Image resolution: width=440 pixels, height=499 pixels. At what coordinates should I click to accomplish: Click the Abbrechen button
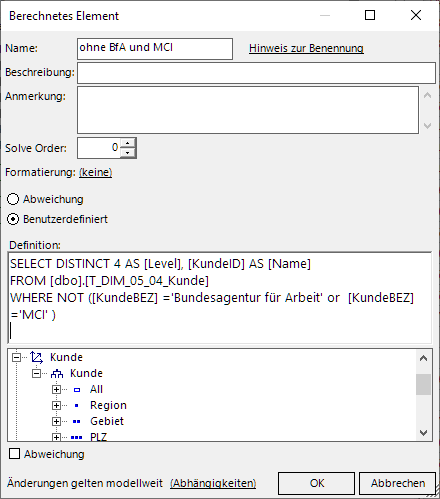[397, 483]
